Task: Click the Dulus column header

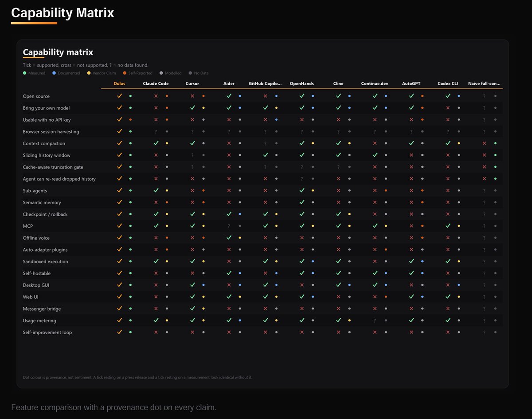Action: (x=119, y=83)
